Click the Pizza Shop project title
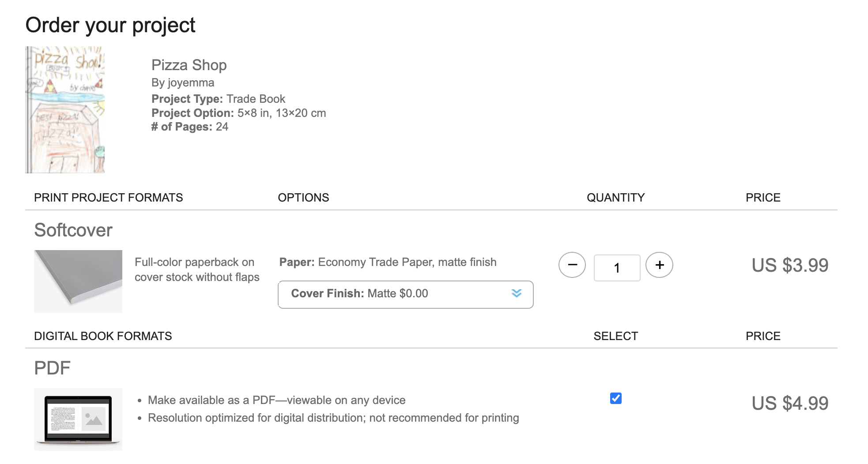 189,65
